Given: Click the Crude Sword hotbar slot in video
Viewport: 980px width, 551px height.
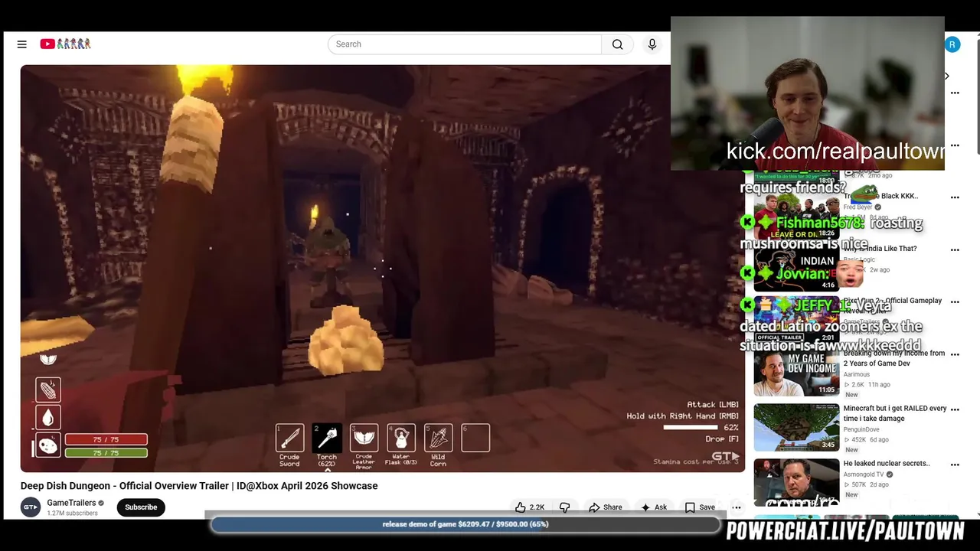Looking at the screenshot, I should pos(289,438).
